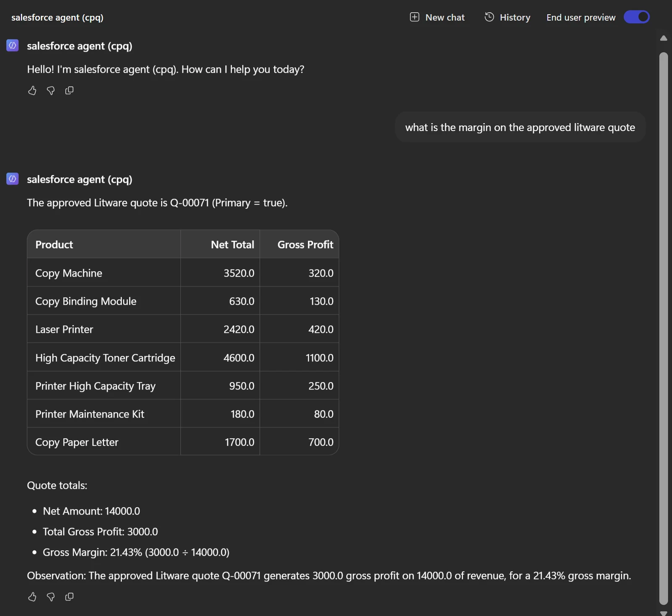Click the 'Net Amount: 14000.0' bullet
Screen dimensions: 672x616
pos(92,511)
